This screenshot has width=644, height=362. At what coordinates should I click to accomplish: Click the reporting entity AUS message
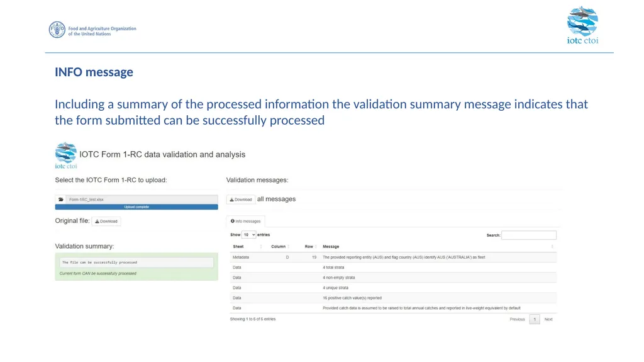click(x=404, y=257)
